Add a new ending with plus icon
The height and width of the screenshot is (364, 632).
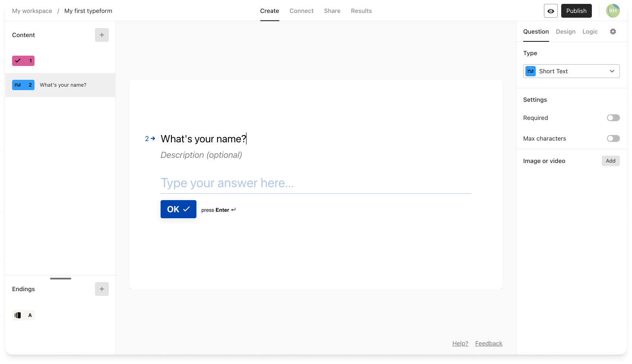(x=102, y=289)
